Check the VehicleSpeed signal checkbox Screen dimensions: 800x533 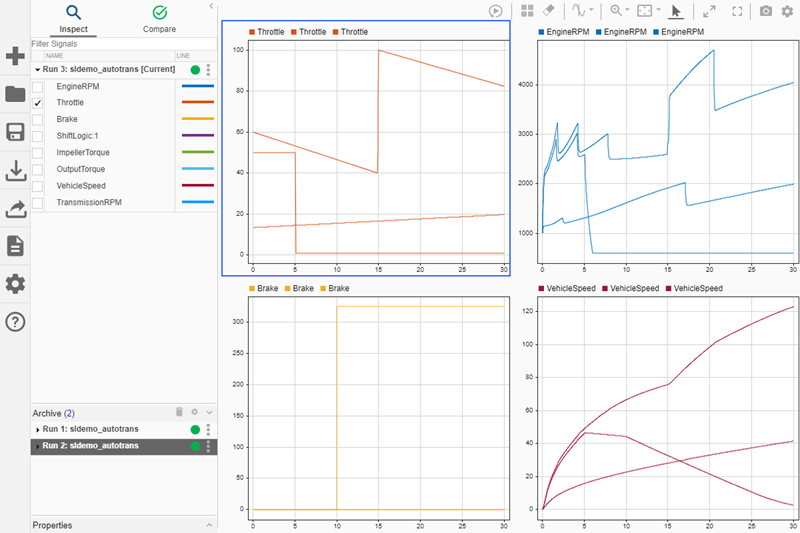coord(37,186)
